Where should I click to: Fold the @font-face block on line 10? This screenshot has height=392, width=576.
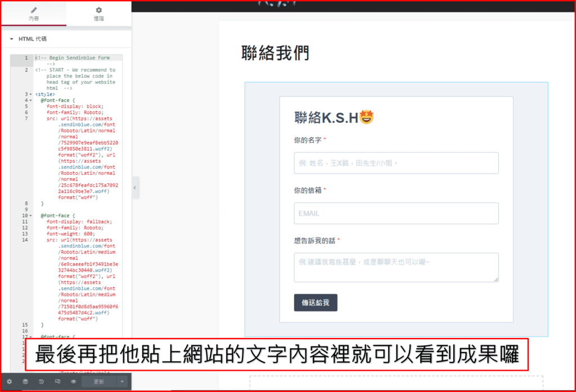pyautogui.click(x=30, y=215)
